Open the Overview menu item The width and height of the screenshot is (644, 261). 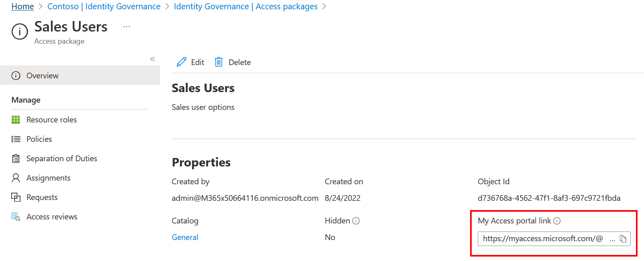pos(42,76)
